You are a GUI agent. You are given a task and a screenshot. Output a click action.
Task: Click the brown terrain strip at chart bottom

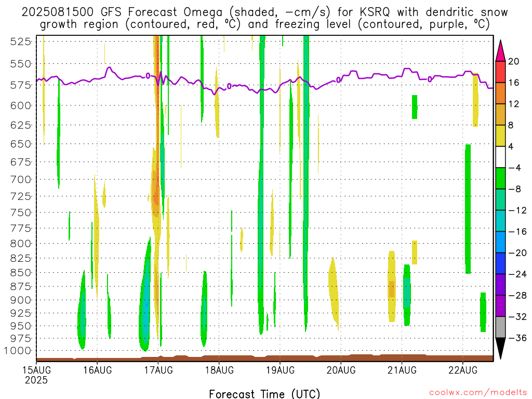(264, 358)
